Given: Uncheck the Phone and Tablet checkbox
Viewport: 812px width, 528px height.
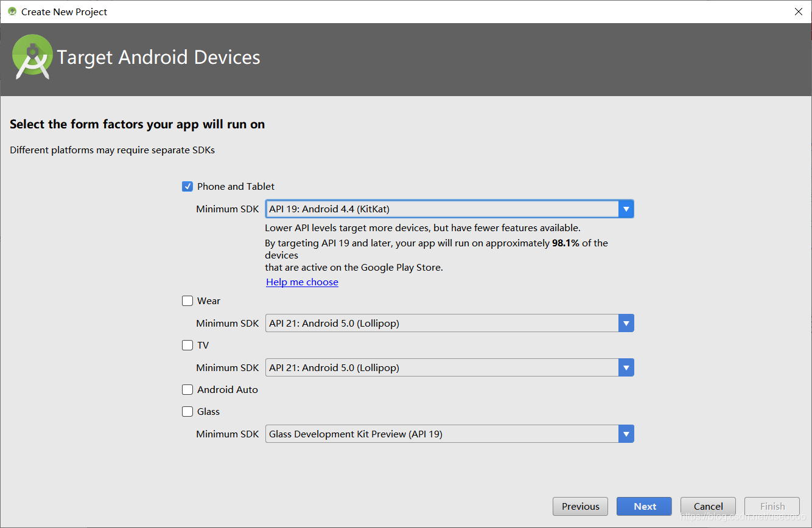Looking at the screenshot, I should 187,187.
